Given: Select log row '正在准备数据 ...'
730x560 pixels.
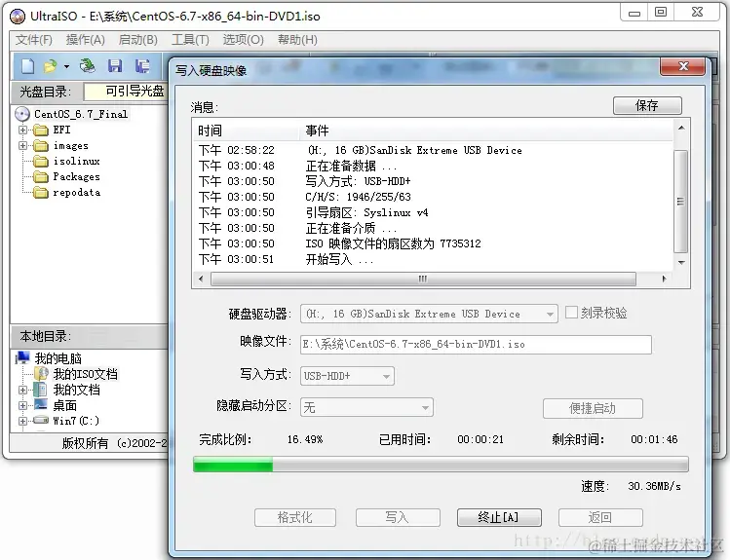Looking at the screenshot, I should [433, 166].
